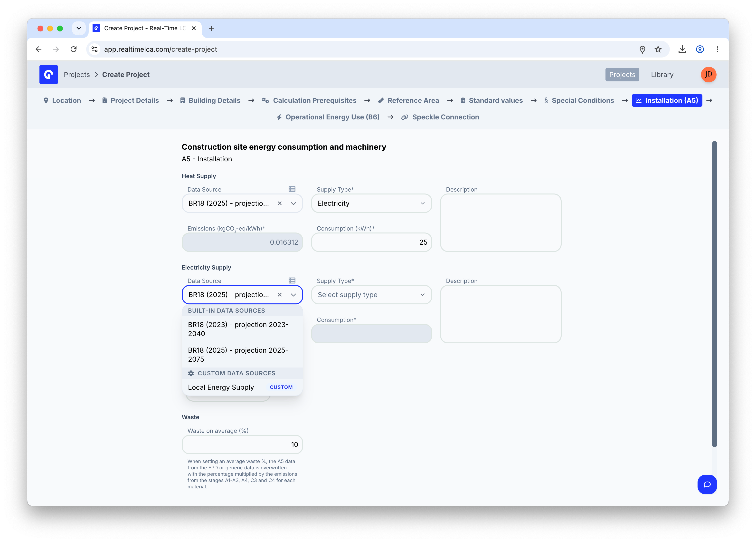The height and width of the screenshot is (542, 756).
Task: Open the Chrome profile icon
Action: pyautogui.click(x=700, y=49)
